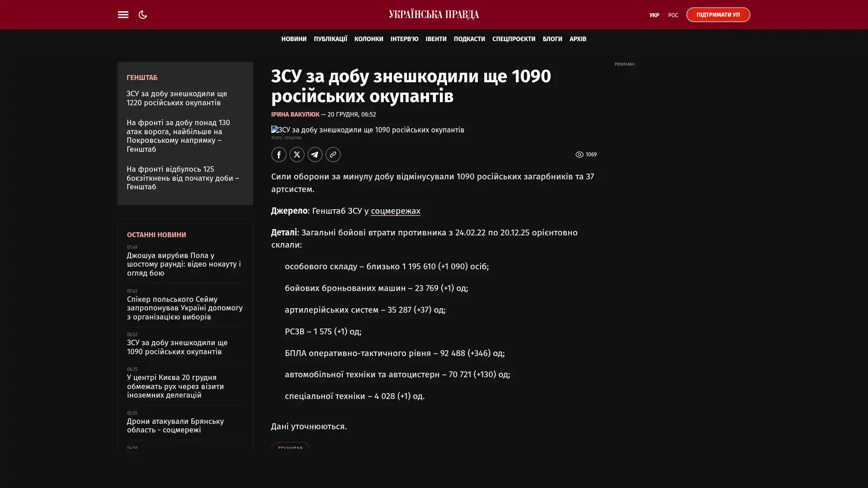
Task: Switch language to УКР
Action: click(x=654, y=15)
